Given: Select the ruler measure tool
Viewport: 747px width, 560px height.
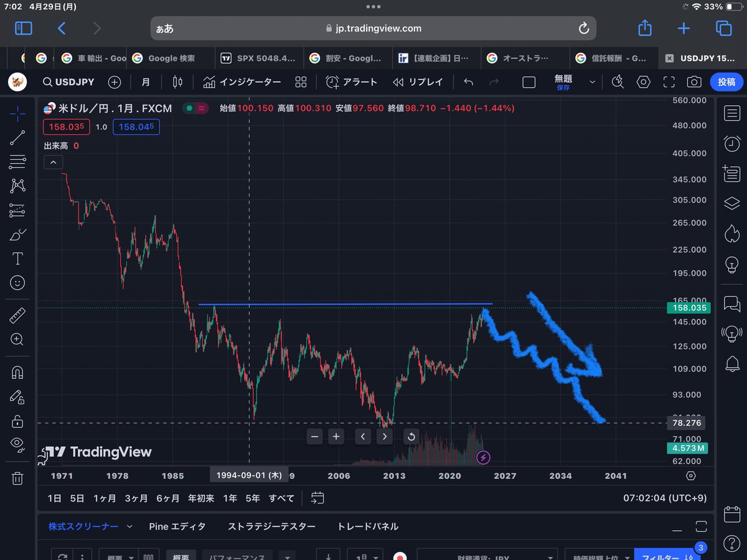Looking at the screenshot, I should tap(17, 315).
